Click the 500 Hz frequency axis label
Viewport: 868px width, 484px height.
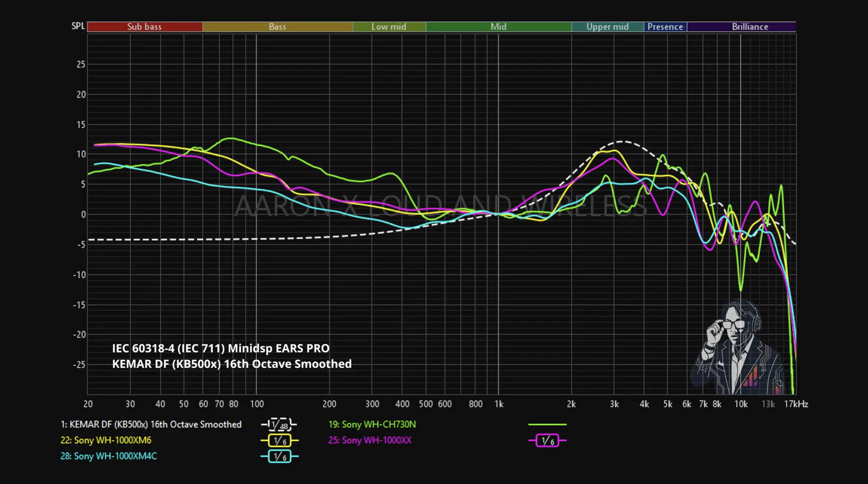[x=426, y=404]
